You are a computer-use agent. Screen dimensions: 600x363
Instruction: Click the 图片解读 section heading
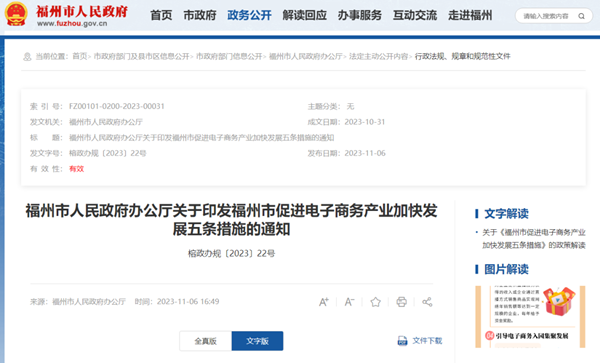click(x=506, y=269)
